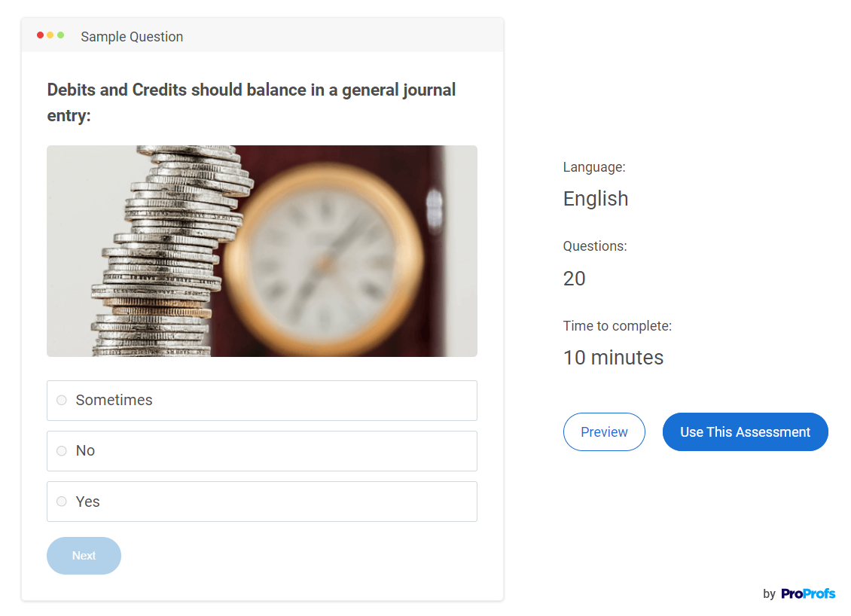Click the green dot in the window header
851x616 pixels.
pos(61,35)
